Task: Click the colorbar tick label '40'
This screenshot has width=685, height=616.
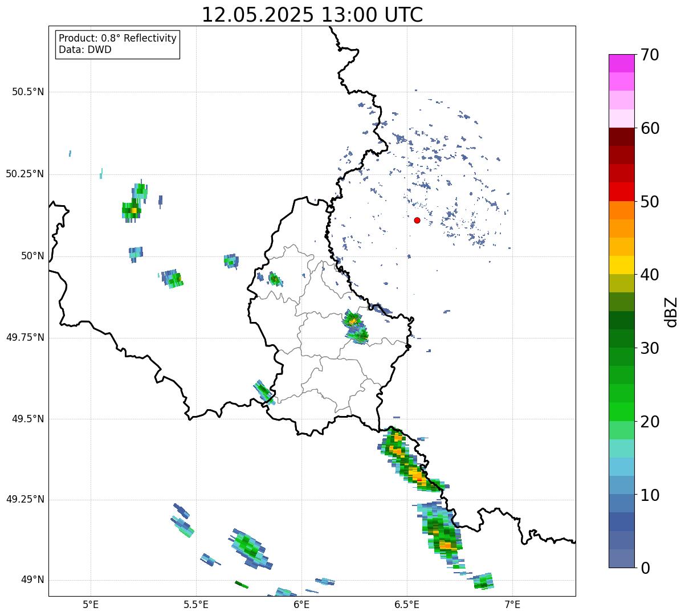Action: tap(650, 275)
